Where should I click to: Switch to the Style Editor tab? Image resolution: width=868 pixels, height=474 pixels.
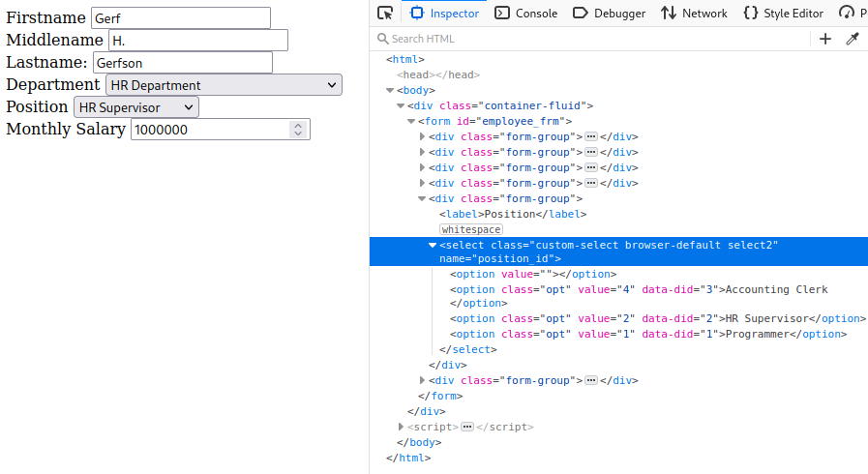(x=783, y=13)
